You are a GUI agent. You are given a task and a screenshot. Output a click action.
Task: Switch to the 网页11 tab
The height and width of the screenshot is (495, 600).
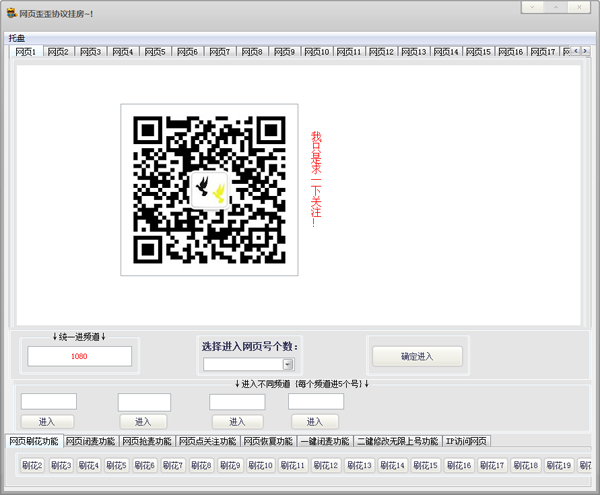(349, 52)
